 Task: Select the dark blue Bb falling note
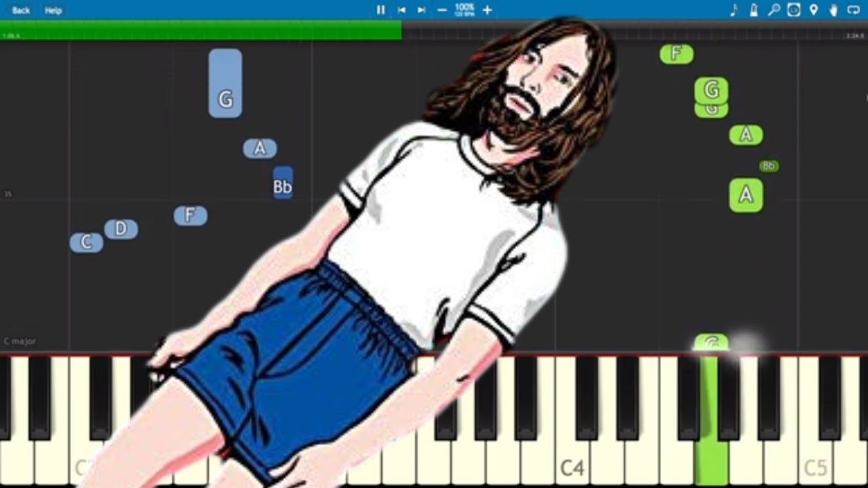click(283, 183)
